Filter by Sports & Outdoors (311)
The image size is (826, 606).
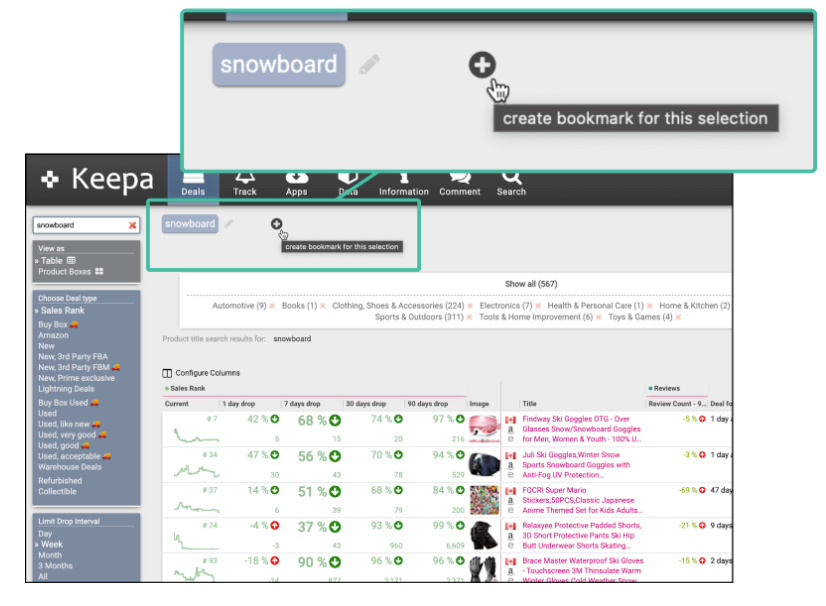(x=419, y=317)
